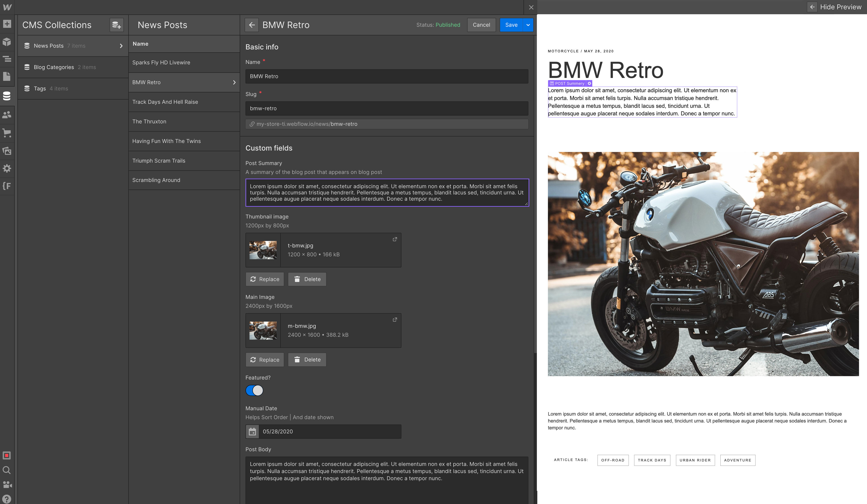Select the Tags collection
867x504 pixels.
(73, 89)
